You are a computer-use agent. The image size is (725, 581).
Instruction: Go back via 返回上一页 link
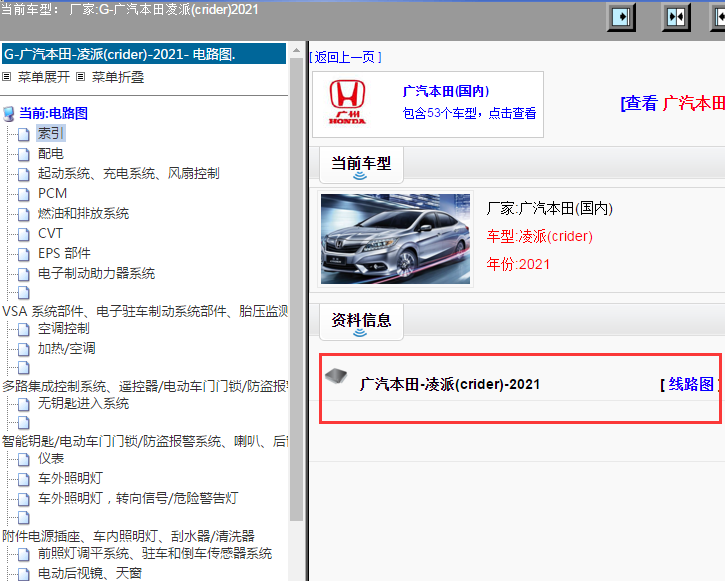(345, 57)
